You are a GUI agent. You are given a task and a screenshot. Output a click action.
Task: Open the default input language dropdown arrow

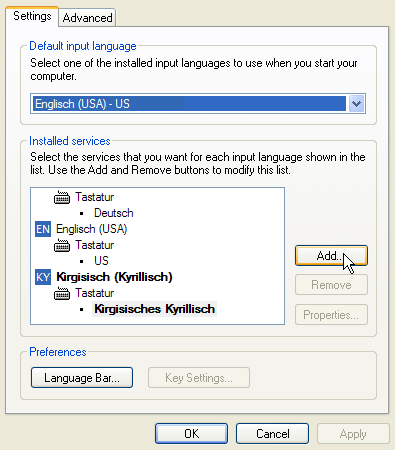356,104
